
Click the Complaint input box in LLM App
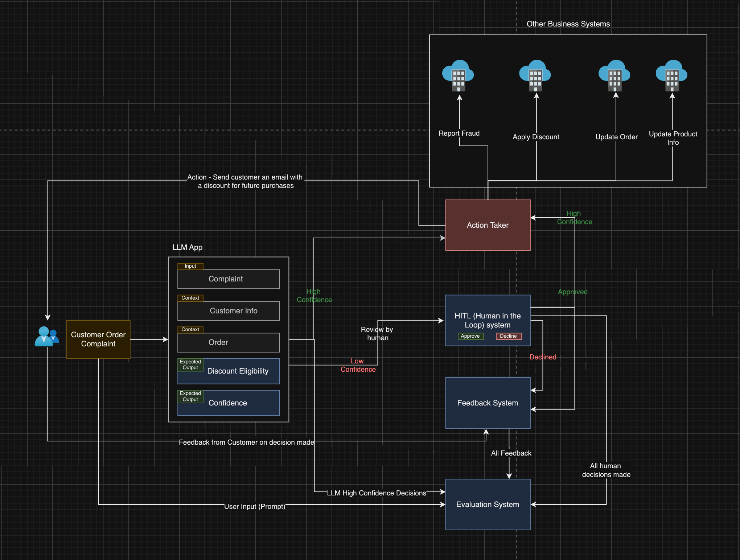(228, 279)
